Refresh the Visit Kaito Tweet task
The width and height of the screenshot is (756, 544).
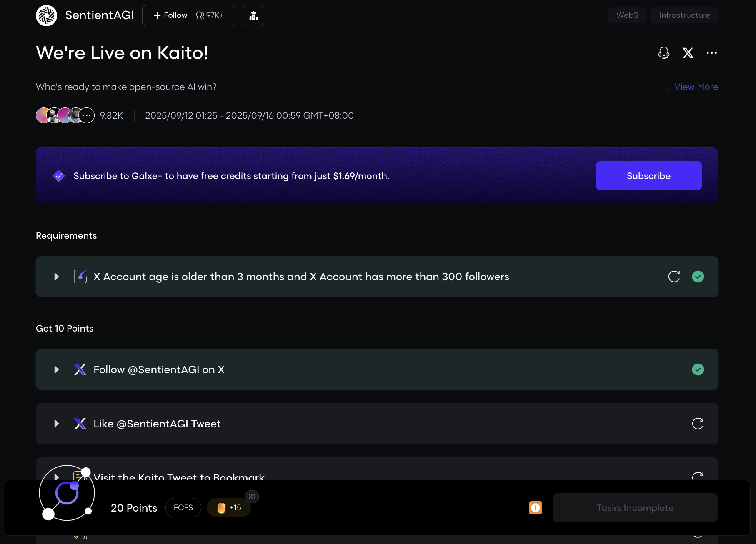click(x=698, y=476)
